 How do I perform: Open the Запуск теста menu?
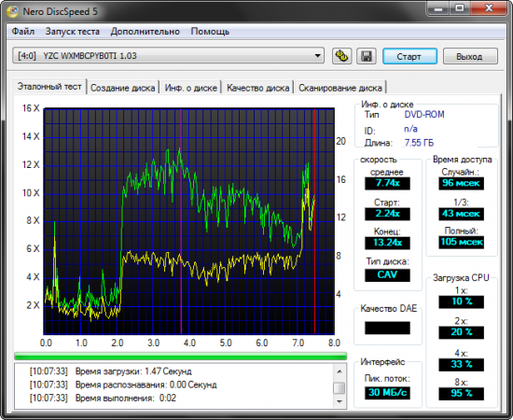[x=73, y=32]
